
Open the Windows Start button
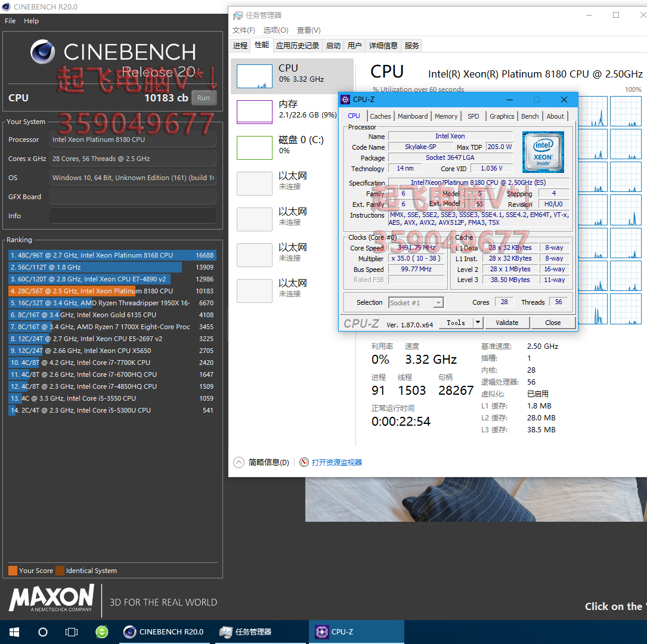click(x=14, y=632)
